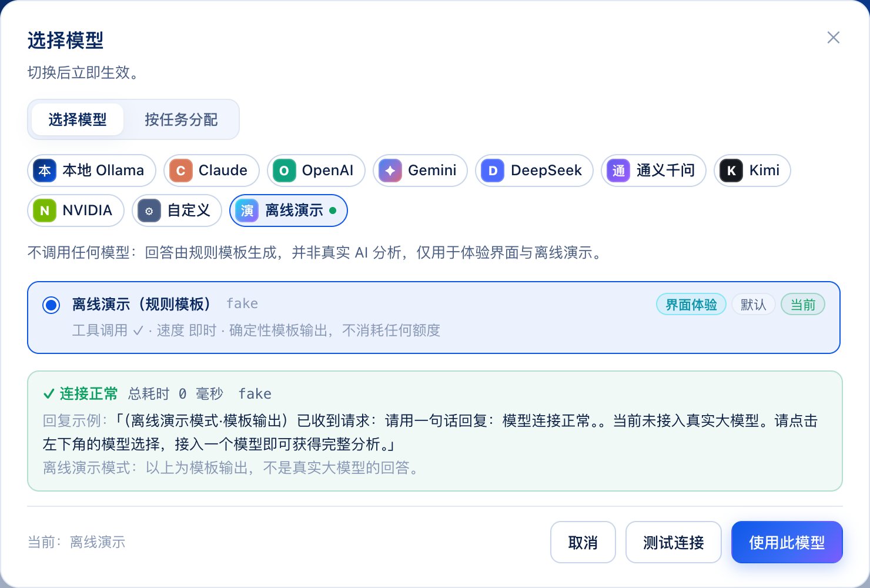Click the green NVIDIA N icon
The image size is (870, 588).
point(45,211)
